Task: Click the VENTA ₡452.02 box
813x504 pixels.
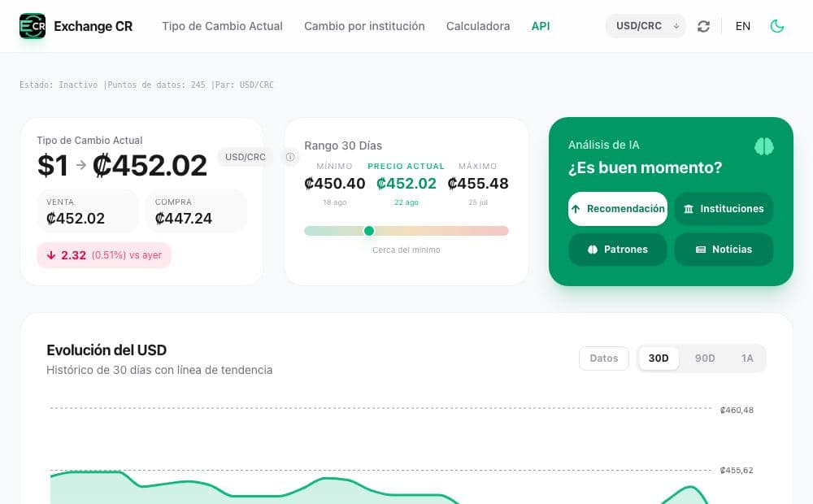Action: coord(88,211)
